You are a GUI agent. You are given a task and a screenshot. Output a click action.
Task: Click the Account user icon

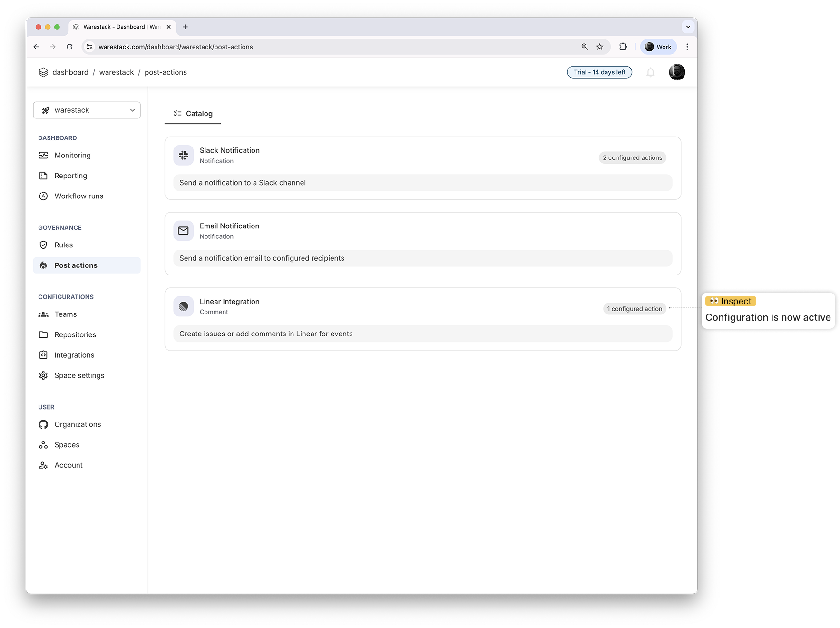pos(43,465)
